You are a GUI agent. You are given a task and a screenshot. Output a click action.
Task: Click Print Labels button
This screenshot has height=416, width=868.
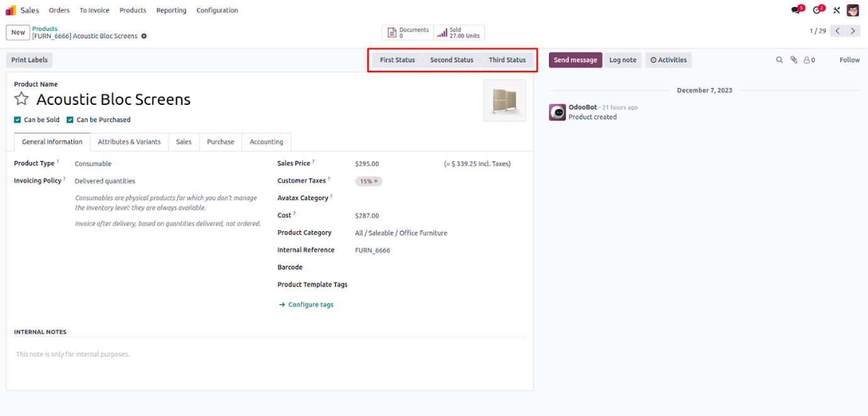(30, 60)
